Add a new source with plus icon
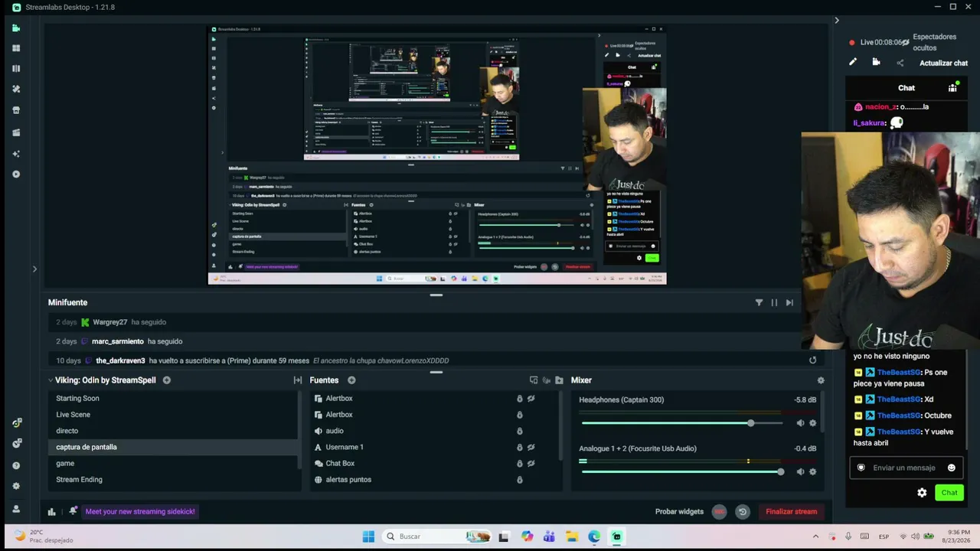Viewport: 980px width, 551px height. pos(351,380)
